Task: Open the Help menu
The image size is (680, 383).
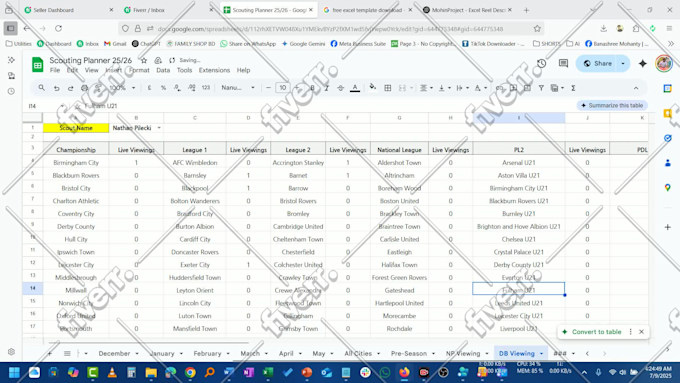Action: coord(243,70)
